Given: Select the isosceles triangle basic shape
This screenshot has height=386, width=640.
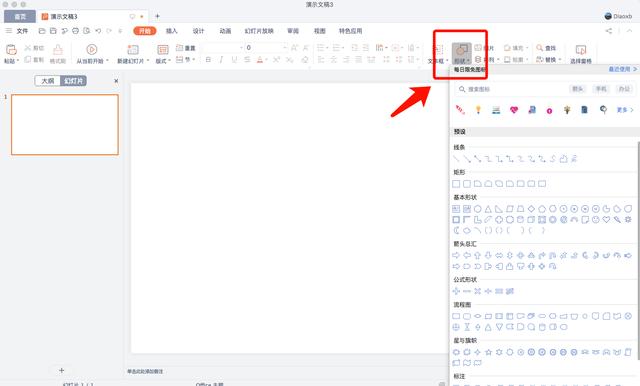Looking at the screenshot, I should 488,209.
